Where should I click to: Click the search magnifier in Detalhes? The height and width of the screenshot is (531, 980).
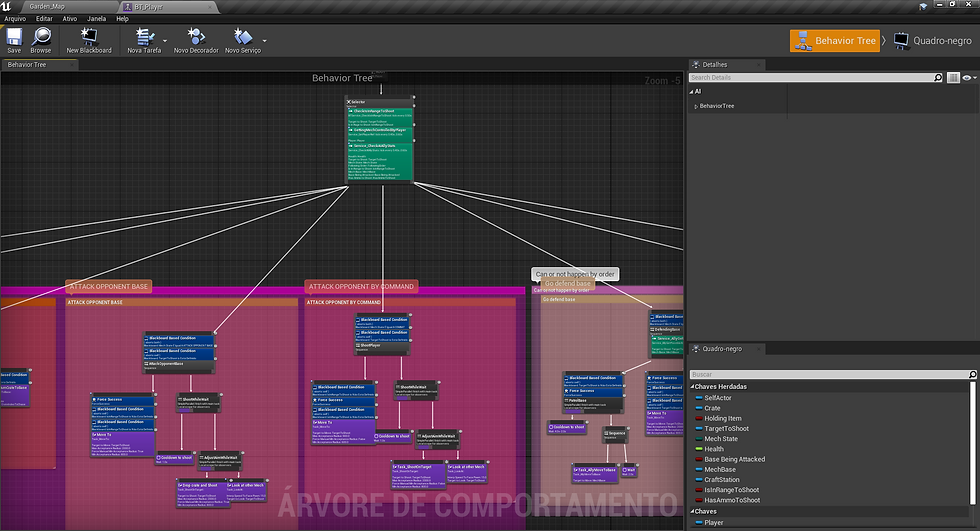(x=938, y=77)
